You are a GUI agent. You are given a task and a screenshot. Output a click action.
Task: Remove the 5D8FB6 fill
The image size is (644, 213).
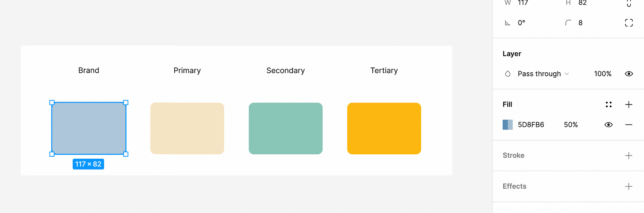(x=629, y=125)
